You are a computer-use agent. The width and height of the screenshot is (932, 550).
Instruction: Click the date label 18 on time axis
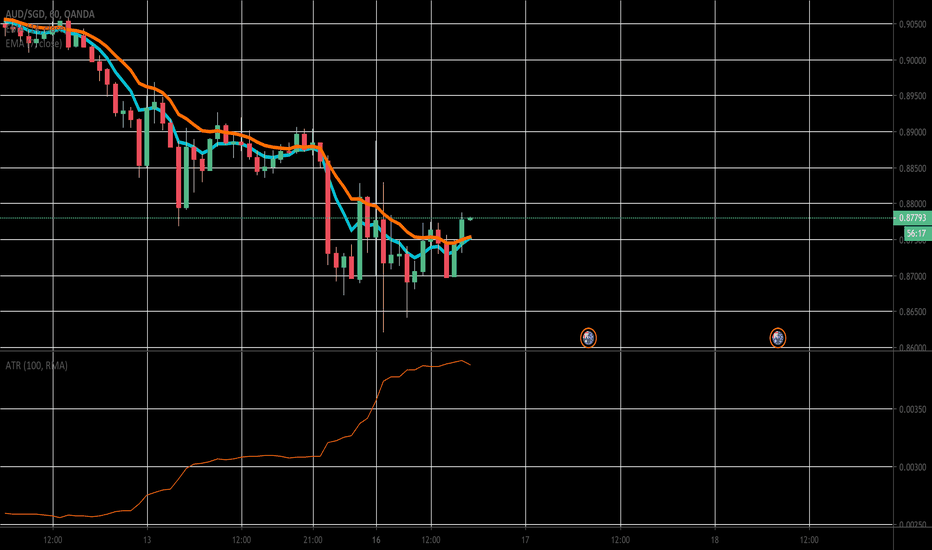coord(714,540)
